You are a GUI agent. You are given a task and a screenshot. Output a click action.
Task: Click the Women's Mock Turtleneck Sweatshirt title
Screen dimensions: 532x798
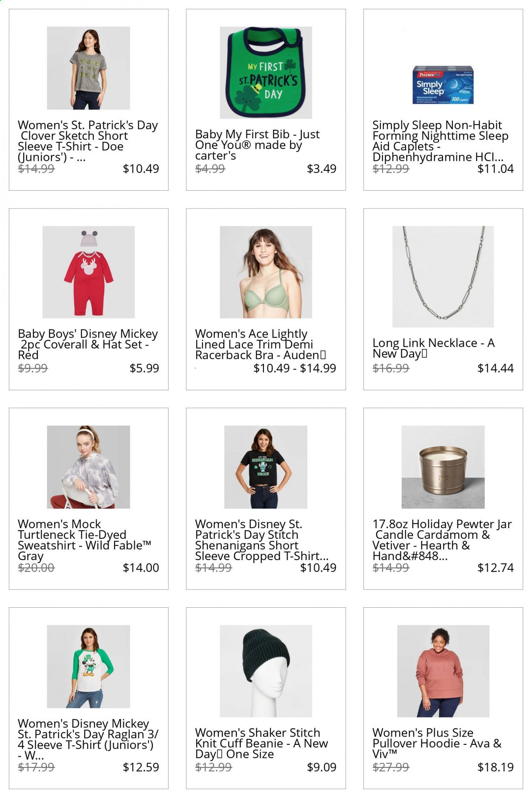(x=85, y=540)
